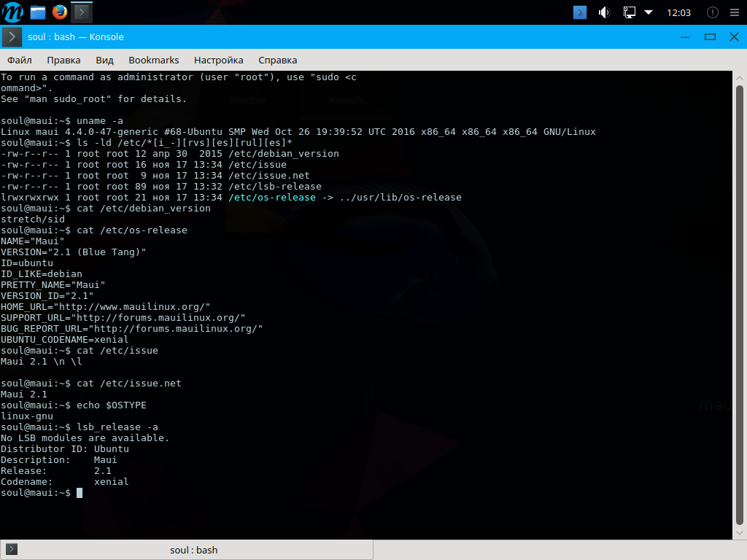Open the Файл menu

20,60
